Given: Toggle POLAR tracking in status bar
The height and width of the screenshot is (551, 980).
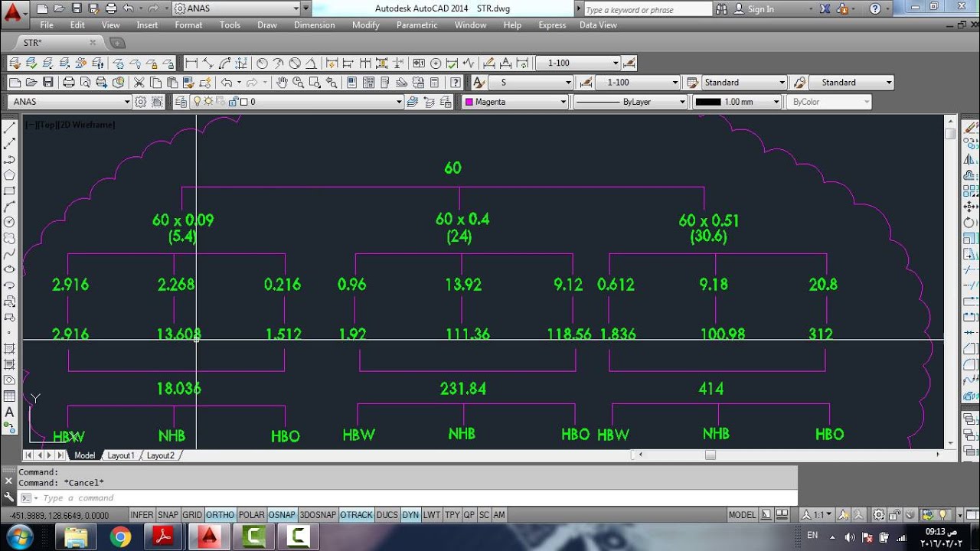Looking at the screenshot, I should (x=251, y=515).
